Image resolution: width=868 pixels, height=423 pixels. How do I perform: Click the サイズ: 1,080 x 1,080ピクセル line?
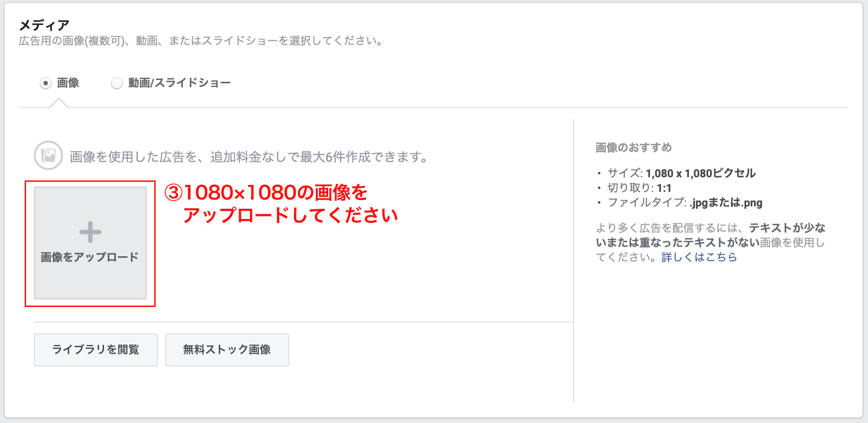[x=681, y=173]
